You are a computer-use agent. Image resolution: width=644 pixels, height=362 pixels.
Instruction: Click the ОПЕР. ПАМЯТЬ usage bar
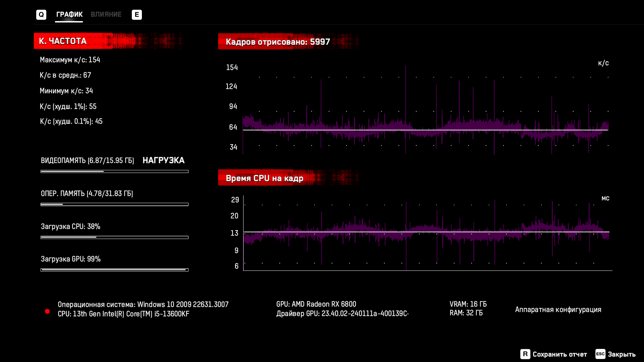pyautogui.click(x=114, y=204)
